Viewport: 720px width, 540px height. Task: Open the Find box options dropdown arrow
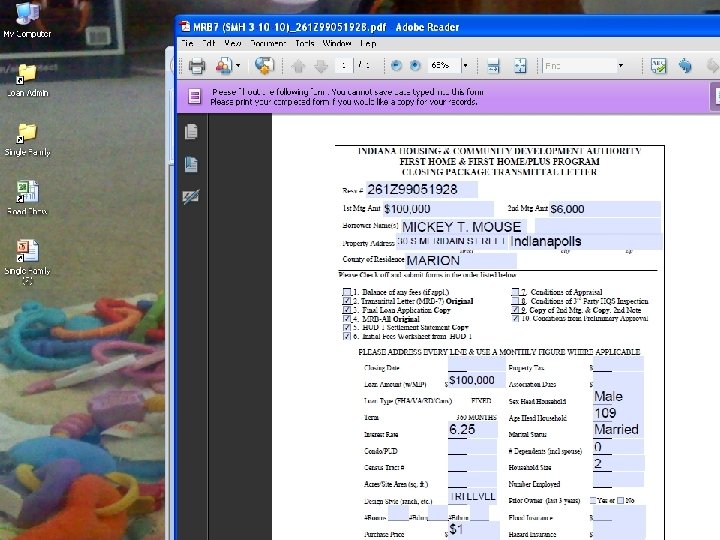(x=621, y=66)
